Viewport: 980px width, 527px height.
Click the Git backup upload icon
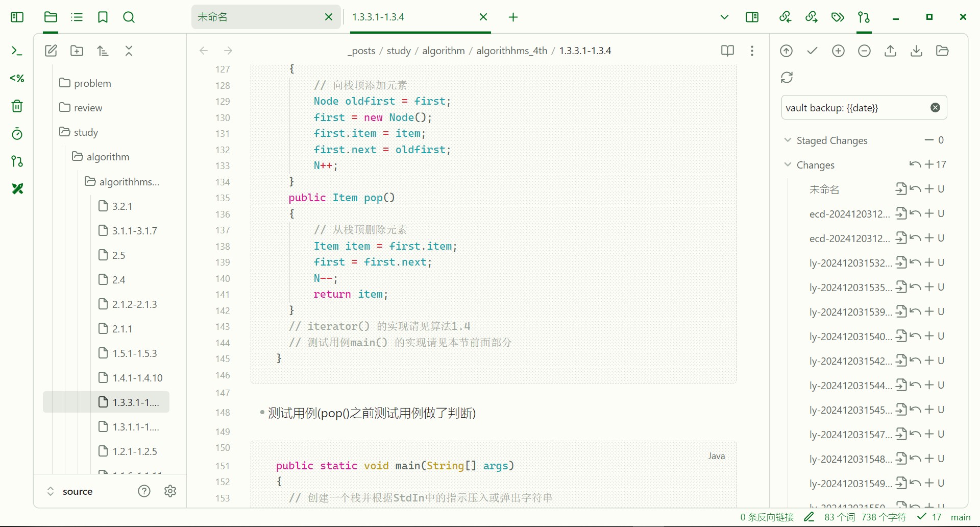pyautogui.click(x=787, y=51)
